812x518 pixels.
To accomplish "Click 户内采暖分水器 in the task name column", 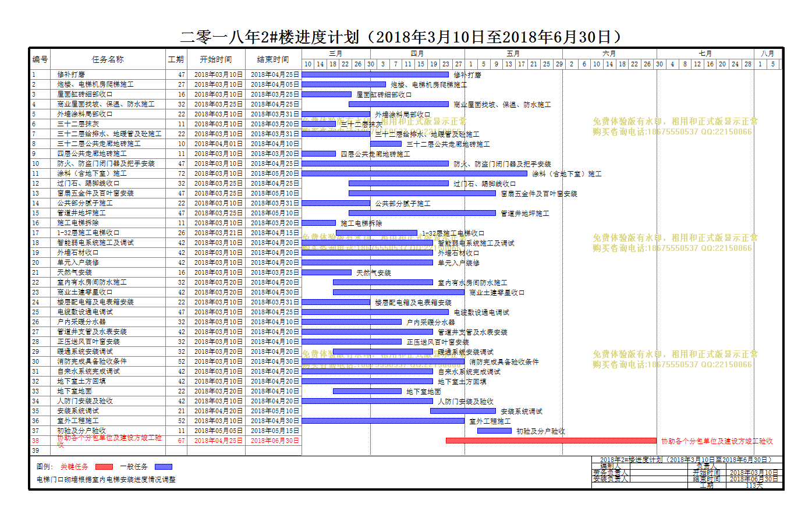I will tap(81, 322).
